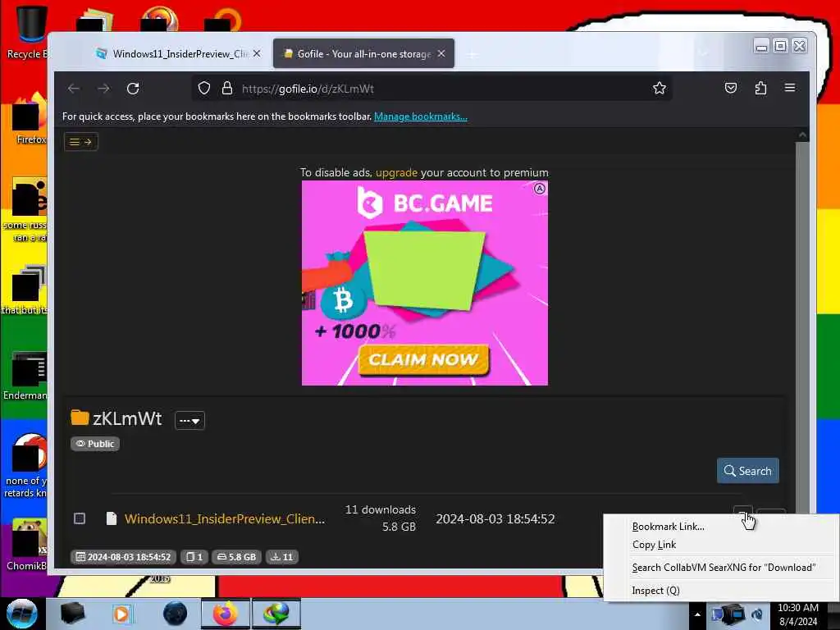The image size is (840, 630).
Task: Click the file icon beside Windows11_InsiderPreview
Action: tap(112, 518)
